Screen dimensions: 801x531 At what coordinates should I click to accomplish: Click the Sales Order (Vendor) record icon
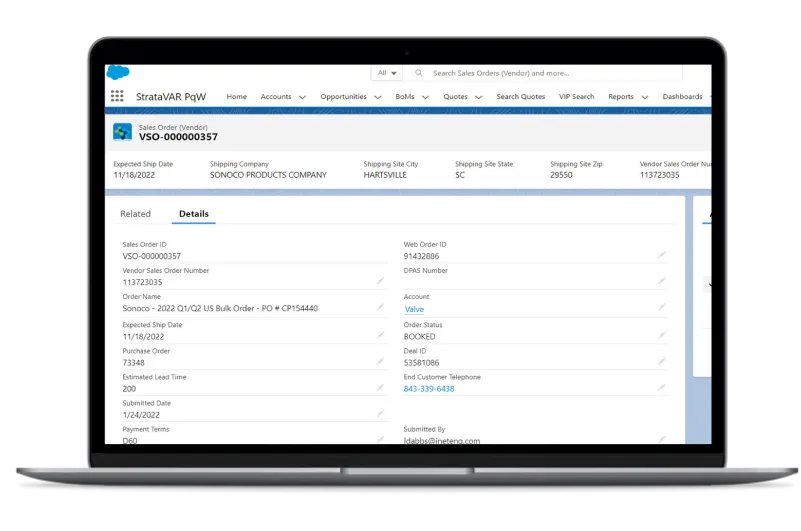point(123,132)
